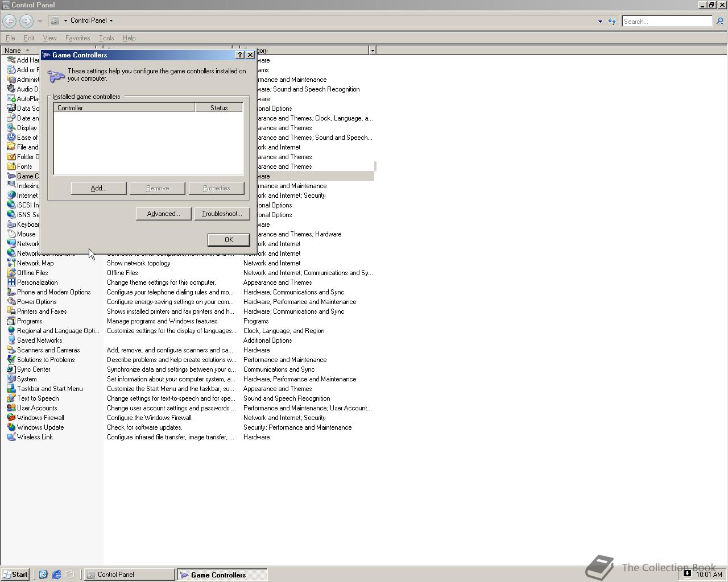Click the Start button
This screenshot has width=728, height=582.
tap(15, 575)
